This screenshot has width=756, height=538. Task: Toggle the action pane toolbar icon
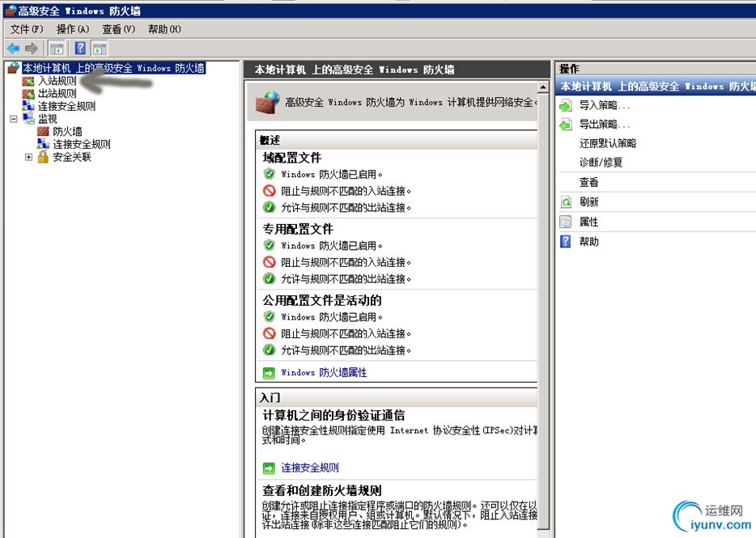click(100, 49)
